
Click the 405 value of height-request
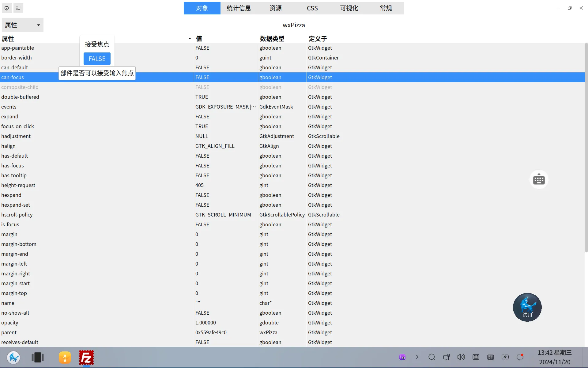(199, 185)
